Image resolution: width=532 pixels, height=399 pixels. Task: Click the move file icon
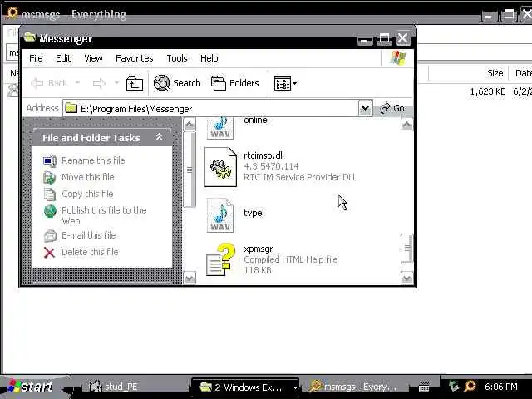50,177
